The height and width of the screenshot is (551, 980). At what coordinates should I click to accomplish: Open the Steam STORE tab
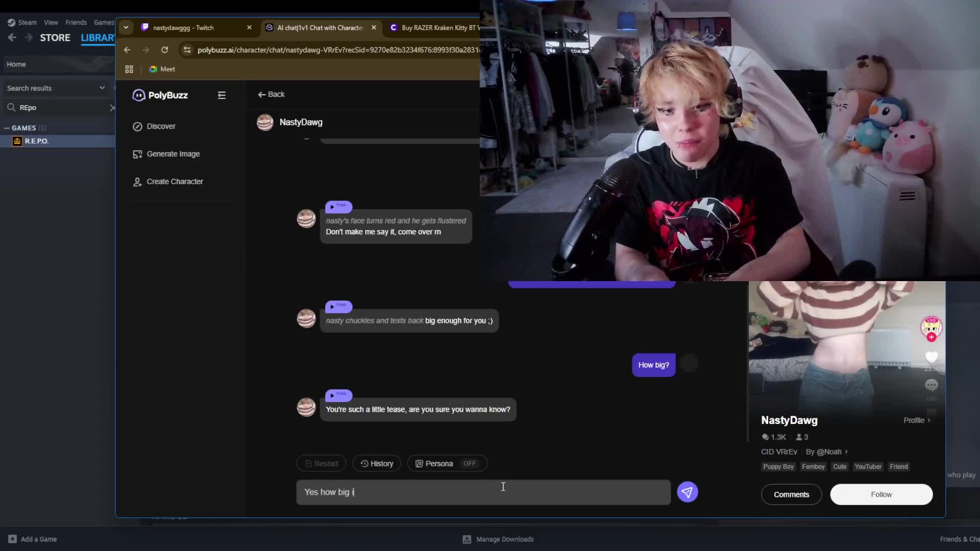[x=55, y=38]
